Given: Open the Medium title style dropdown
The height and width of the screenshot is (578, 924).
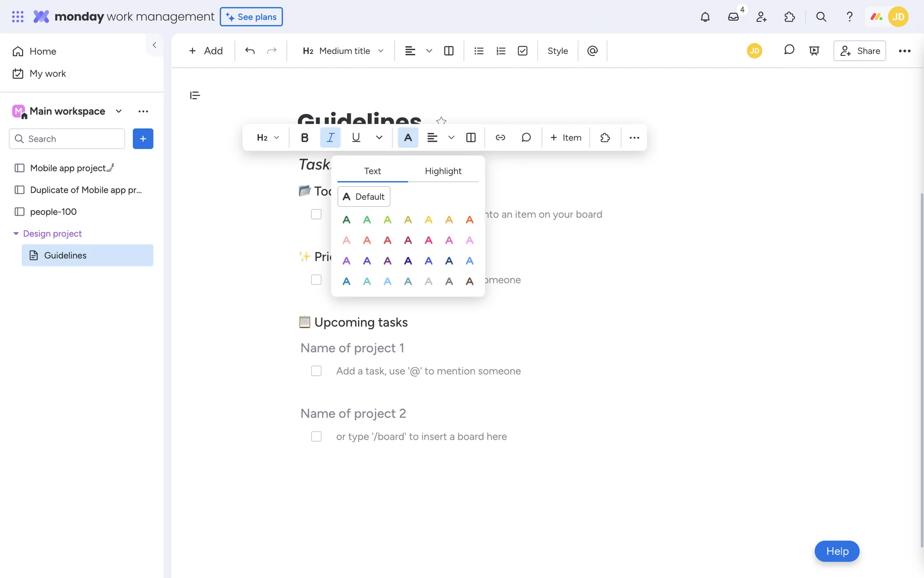Looking at the screenshot, I should (343, 51).
